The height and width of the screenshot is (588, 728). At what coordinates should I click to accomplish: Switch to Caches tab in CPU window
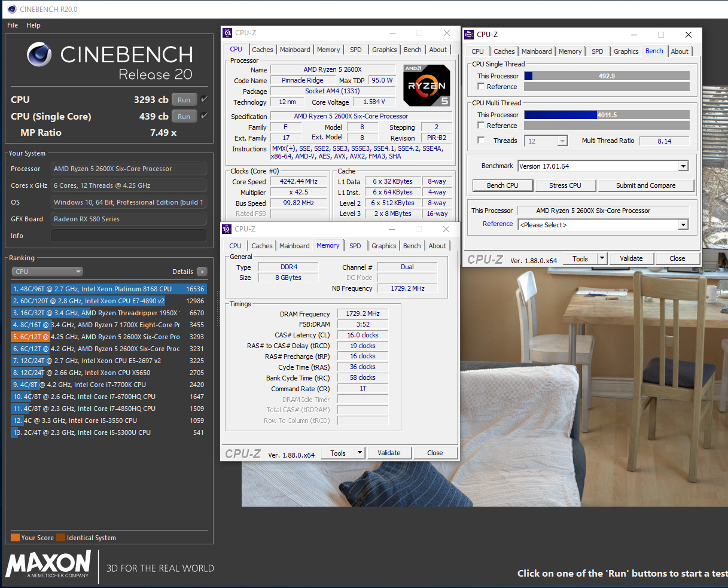pyautogui.click(x=262, y=50)
